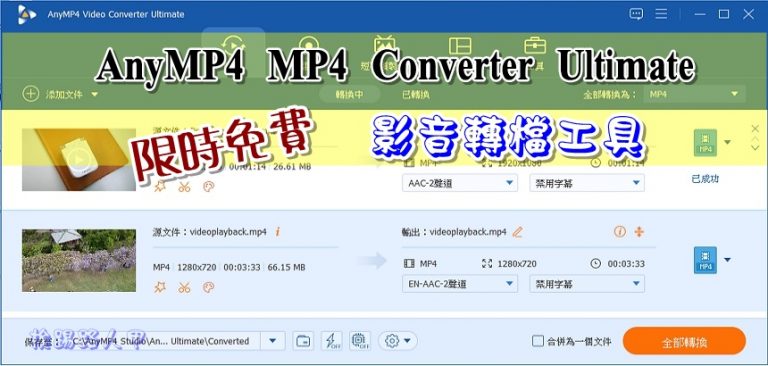The height and width of the screenshot is (366, 768).
Task: Open the output folder icon in bottom bar
Action: click(x=303, y=341)
